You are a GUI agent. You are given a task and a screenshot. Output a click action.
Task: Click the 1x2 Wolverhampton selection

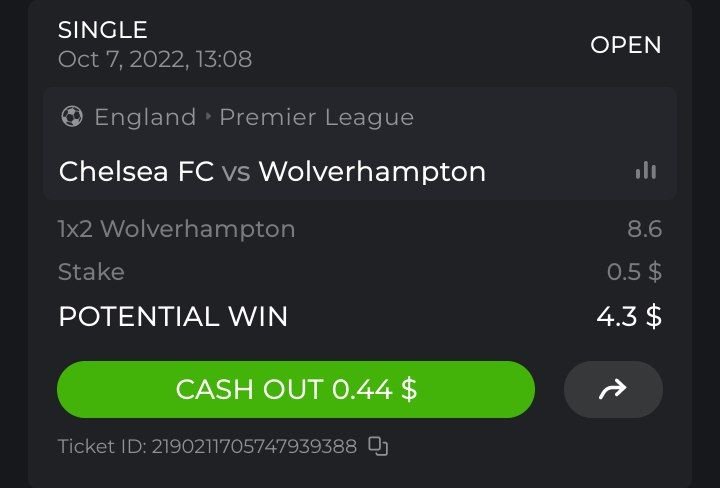point(177,229)
